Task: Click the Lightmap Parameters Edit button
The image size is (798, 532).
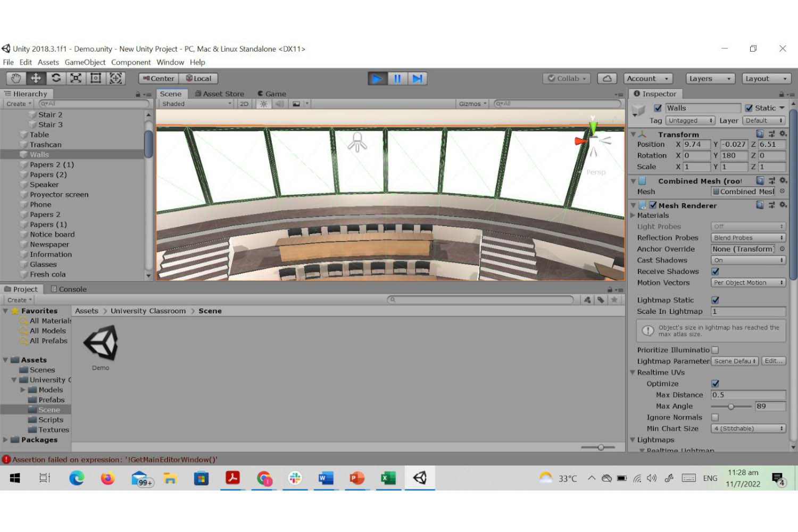Action: pyautogui.click(x=774, y=361)
